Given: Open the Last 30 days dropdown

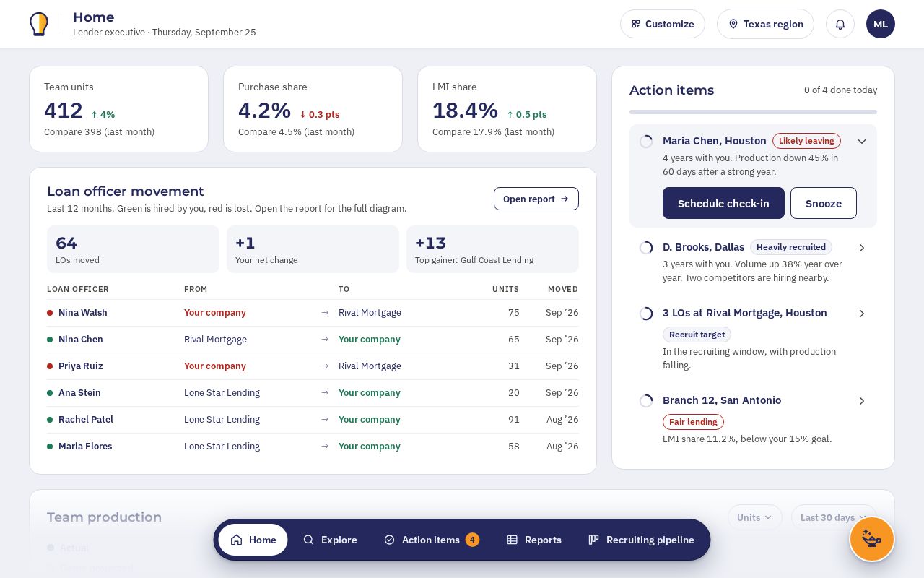Looking at the screenshot, I should click(834, 517).
